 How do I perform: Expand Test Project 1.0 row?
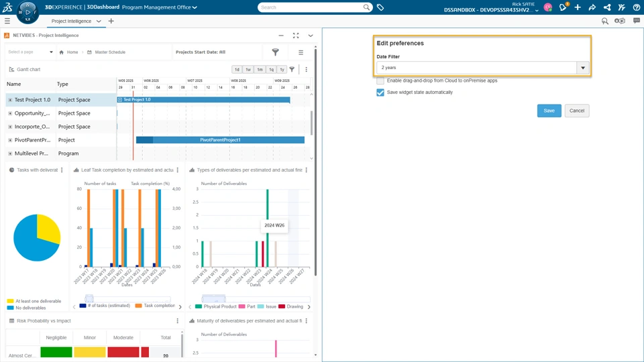pyautogui.click(x=10, y=100)
